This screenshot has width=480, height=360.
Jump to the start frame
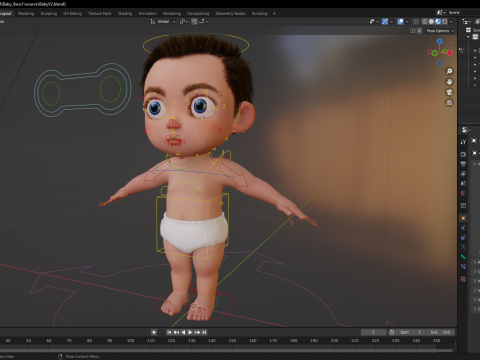[x=169, y=332]
